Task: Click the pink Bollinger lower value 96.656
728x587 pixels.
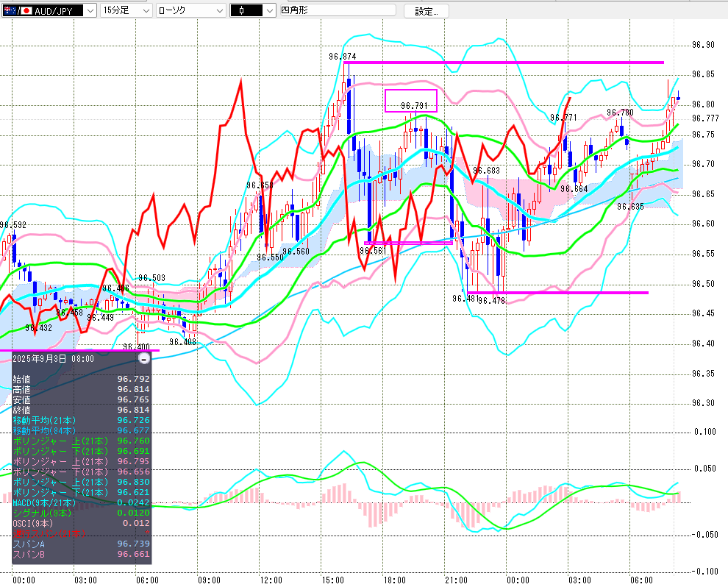Action: coord(133,472)
